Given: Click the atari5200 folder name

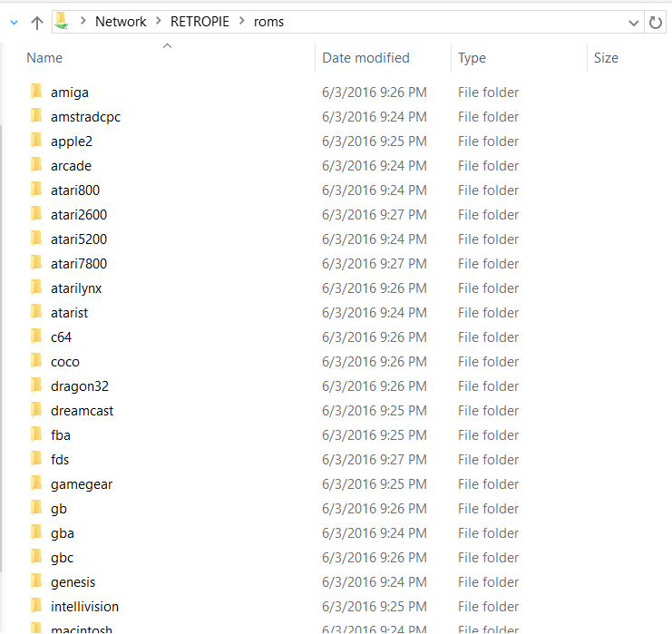Looking at the screenshot, I should pyautogui.click(x=79, y=239).
